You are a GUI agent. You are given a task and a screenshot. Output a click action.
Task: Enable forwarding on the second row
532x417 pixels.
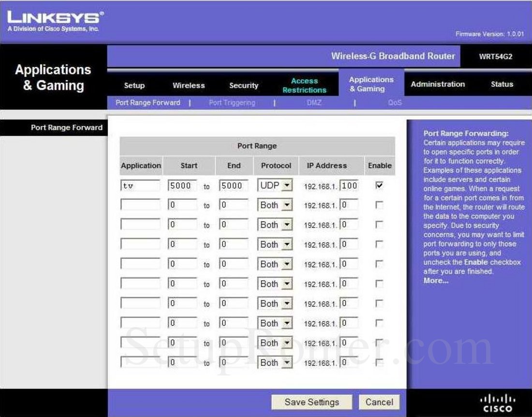point(380,205)
